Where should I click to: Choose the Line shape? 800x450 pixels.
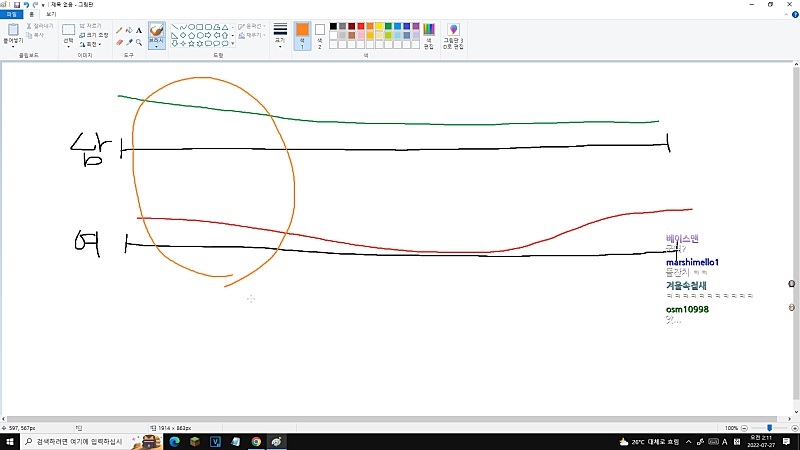[x=175, y=27]
